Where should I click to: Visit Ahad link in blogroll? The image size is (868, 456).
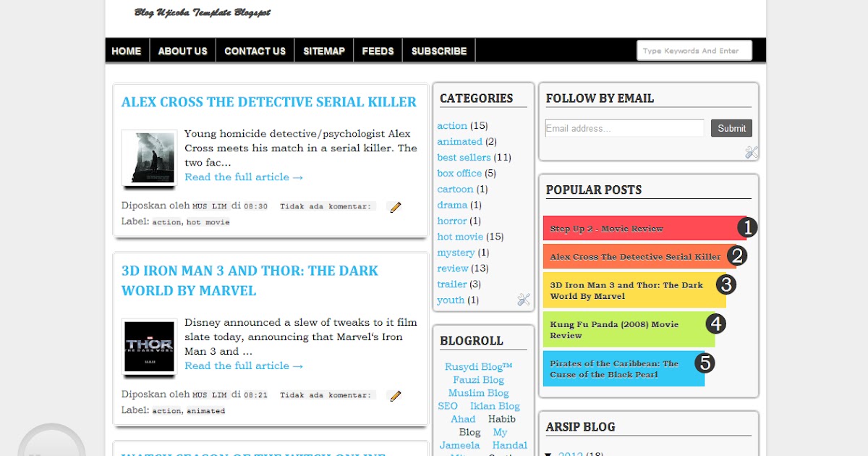point(463,419)
